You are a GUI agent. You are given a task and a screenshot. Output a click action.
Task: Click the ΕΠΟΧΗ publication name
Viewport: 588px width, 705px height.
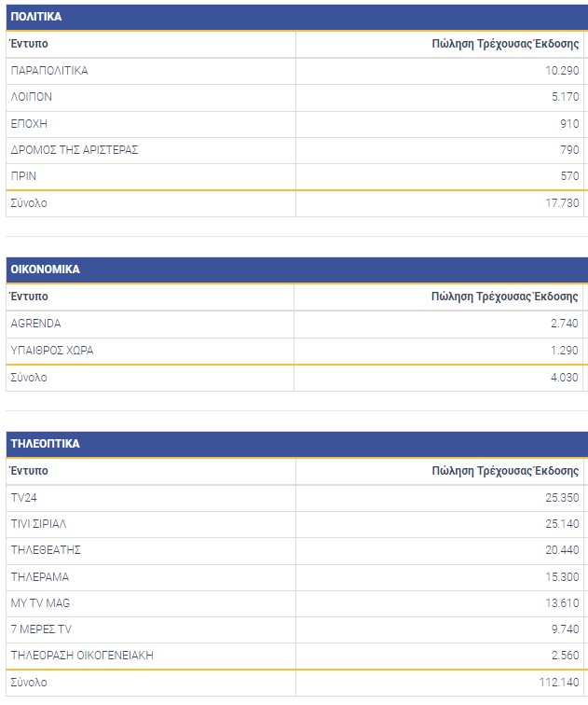(x=29, y=123)
